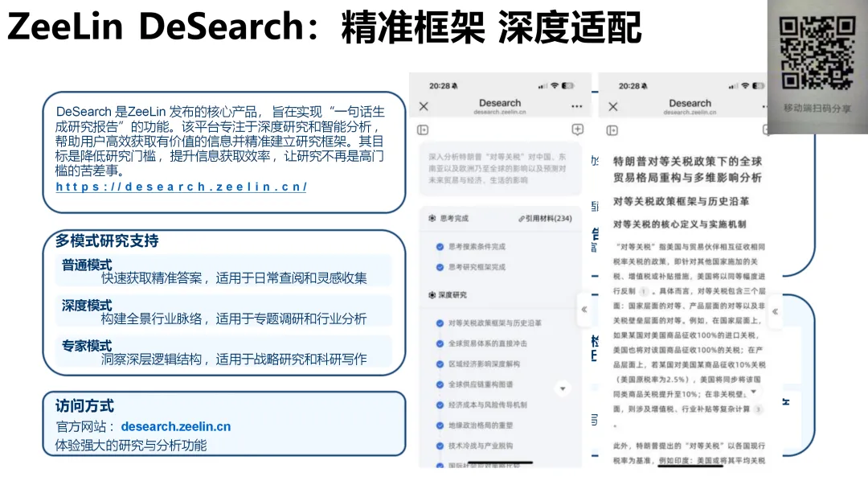
Task: Open citation marker 3 in the article
Action: point(758,409)
